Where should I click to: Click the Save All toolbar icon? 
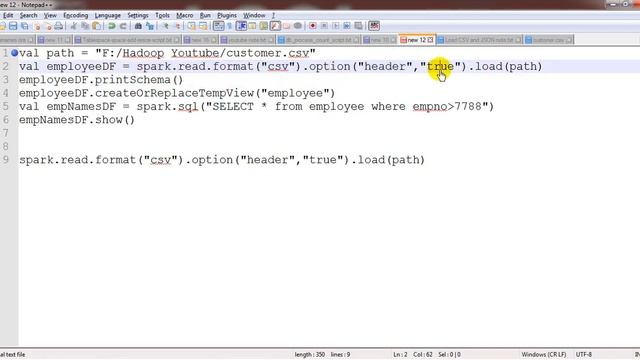click(x=24, y=26)
